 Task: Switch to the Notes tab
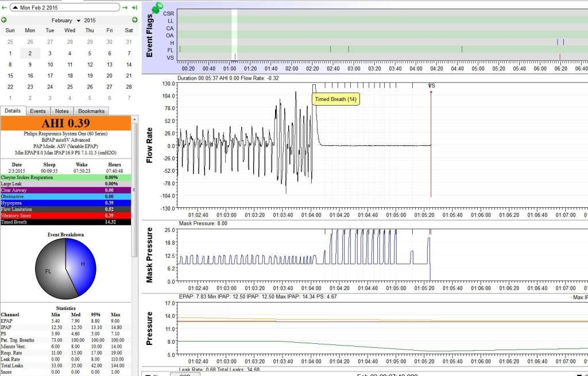[x=62, y=111]
